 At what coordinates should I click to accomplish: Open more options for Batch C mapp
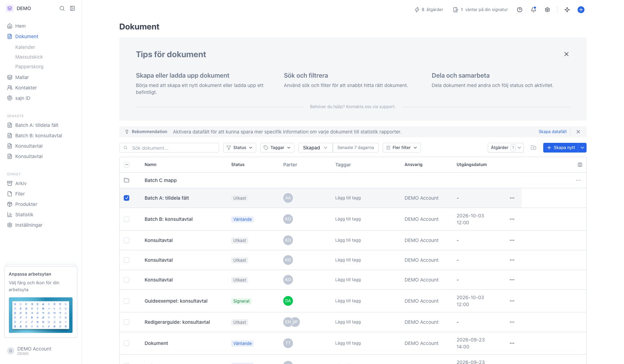(578, 180)
